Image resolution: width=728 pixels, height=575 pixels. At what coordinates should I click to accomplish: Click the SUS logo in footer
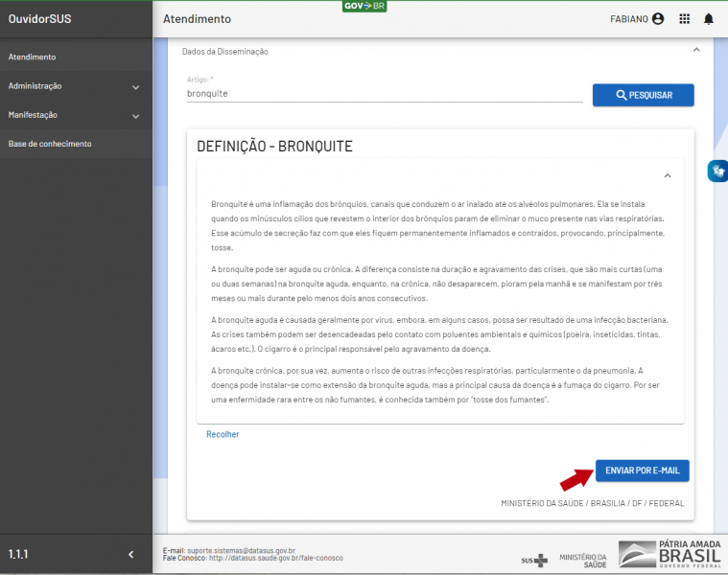coord(532,560)
